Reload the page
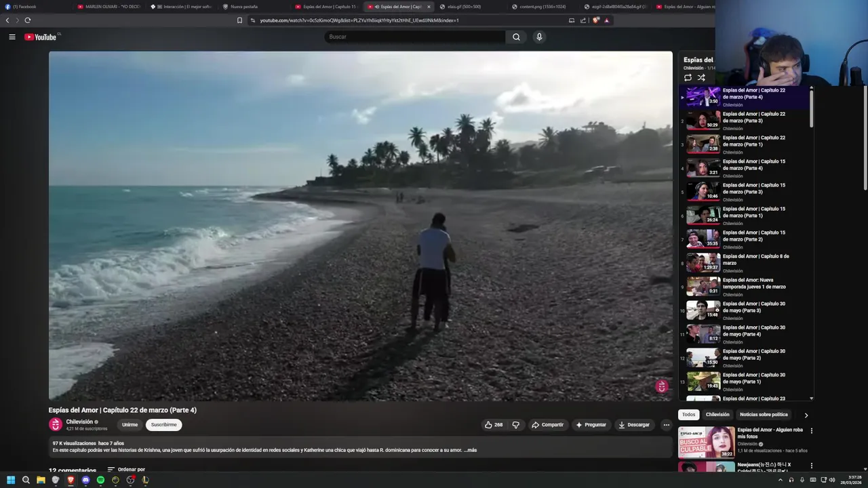This screenshot has height=488, width=868. (28, 20)
